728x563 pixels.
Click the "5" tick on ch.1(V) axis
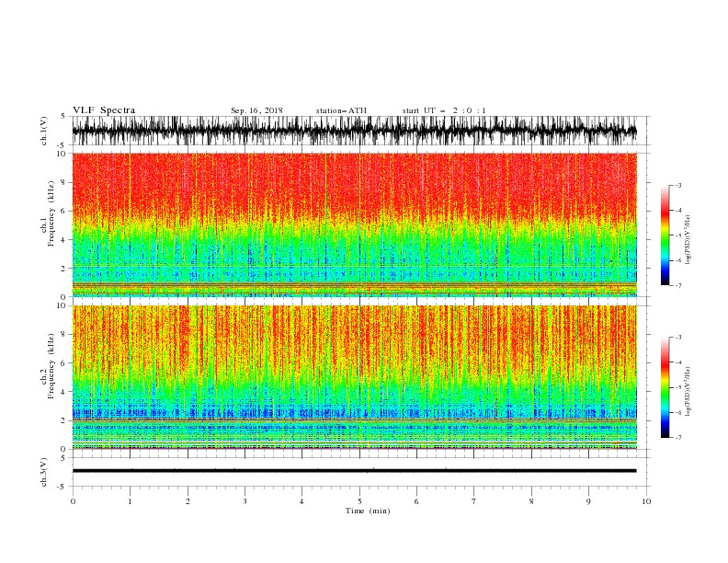[x=63, y=116]
